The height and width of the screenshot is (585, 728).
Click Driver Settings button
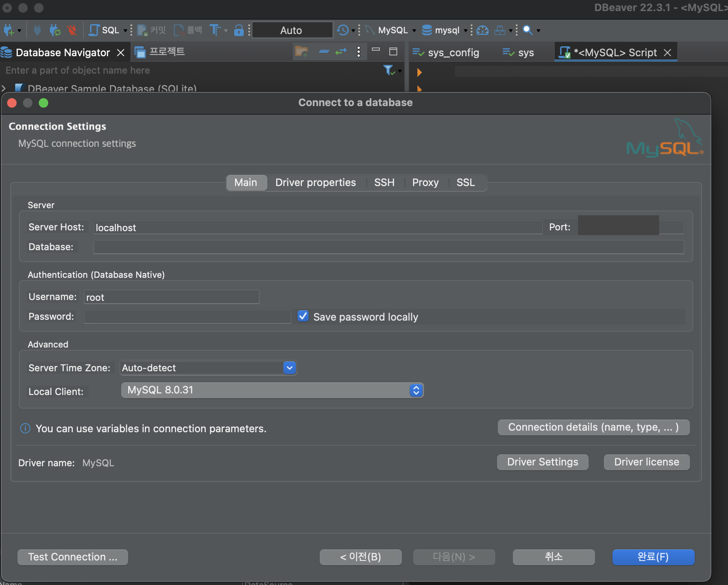click(x=542, y=462)
